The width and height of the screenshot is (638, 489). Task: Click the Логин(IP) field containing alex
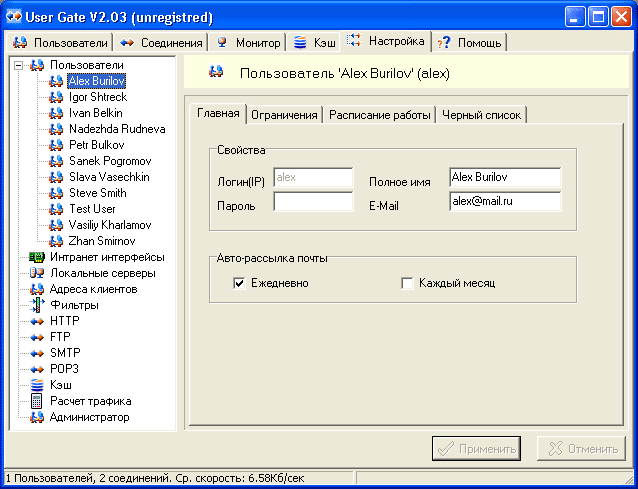point(313,177)
